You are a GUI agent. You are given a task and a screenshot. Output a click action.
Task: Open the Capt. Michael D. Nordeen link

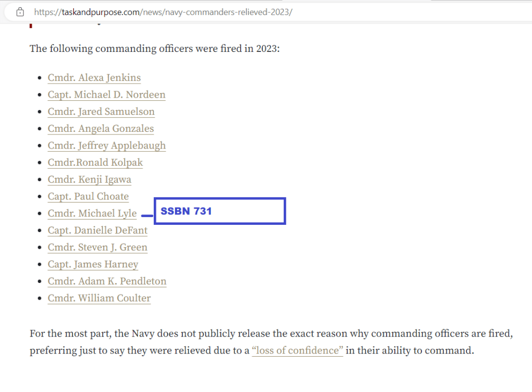tap(107, 95)
